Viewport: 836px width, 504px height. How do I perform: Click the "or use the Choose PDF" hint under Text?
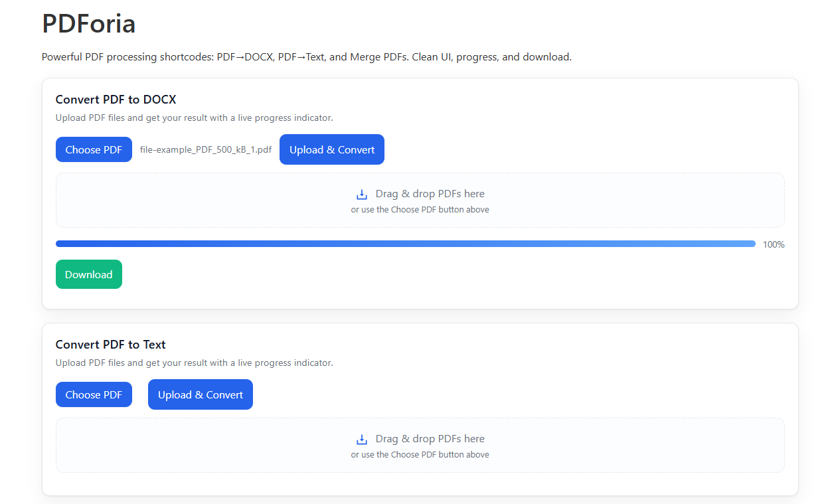(420, 455)
